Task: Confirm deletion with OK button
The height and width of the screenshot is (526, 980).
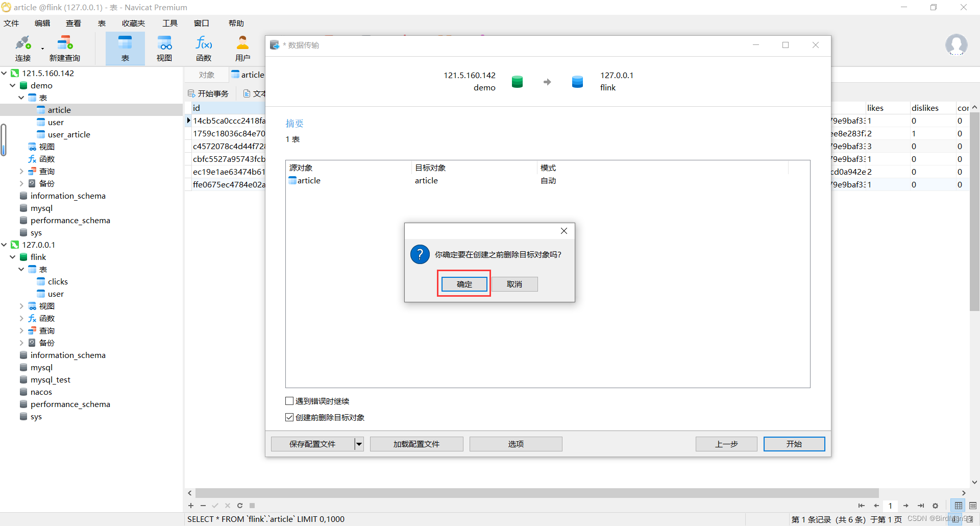Action: tap(464, 284)
